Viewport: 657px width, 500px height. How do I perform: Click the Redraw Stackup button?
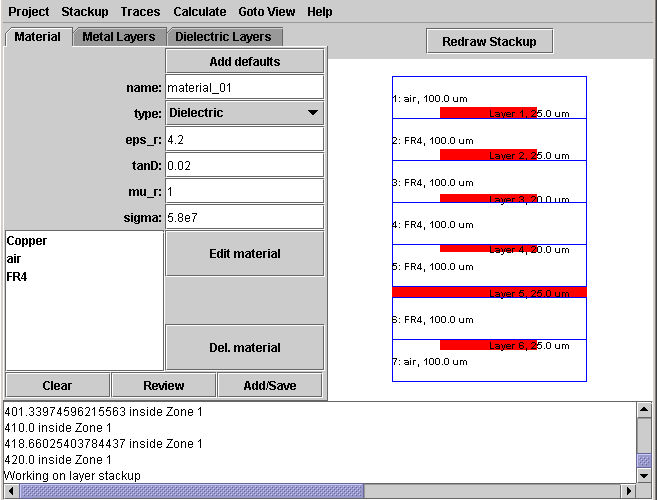[x=489, y=41]
